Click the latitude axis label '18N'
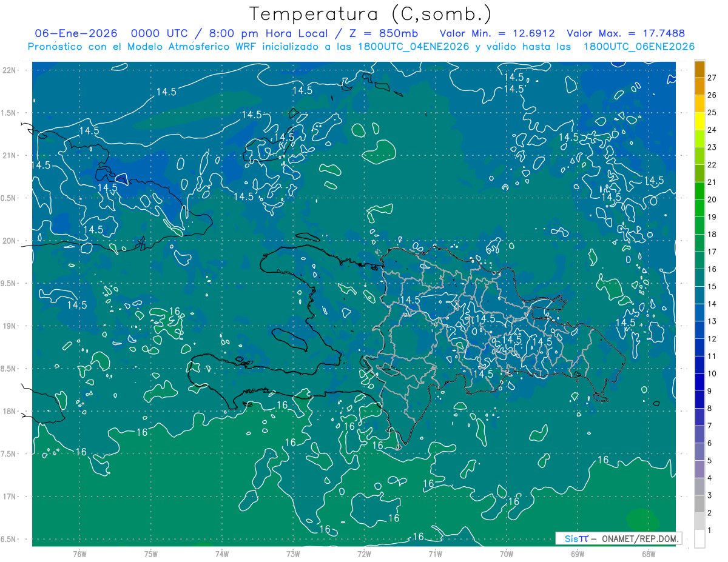The height and width of the screenshot is (562, 728). (10, 411)
